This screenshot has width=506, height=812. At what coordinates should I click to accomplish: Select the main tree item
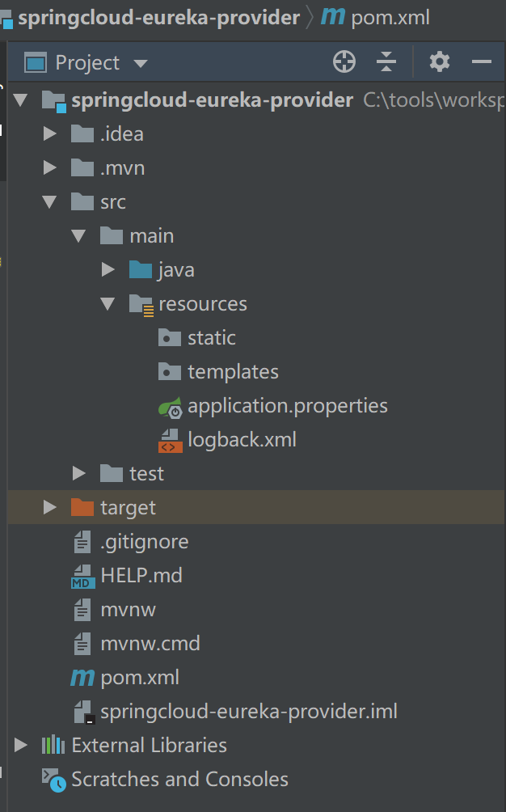[152, 236]
